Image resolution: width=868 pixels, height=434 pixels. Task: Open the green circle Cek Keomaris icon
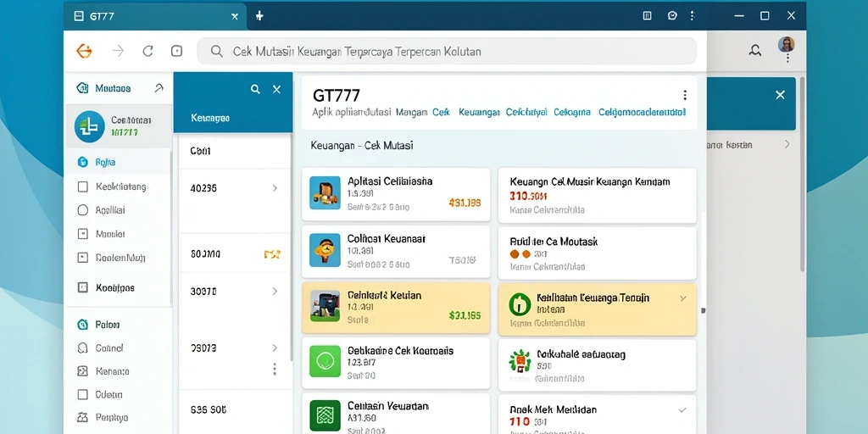click(x=325, y=361)
